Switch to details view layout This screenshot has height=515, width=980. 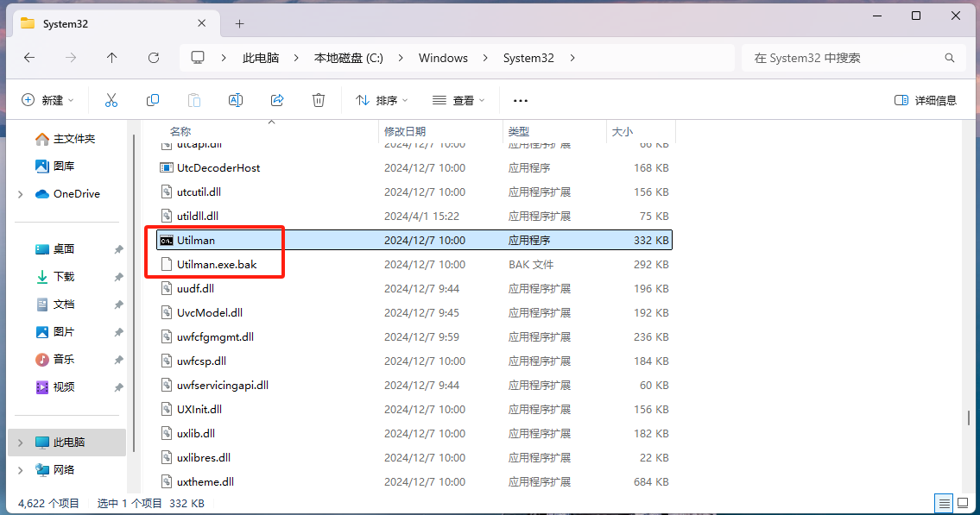click(x=945, y=503)
